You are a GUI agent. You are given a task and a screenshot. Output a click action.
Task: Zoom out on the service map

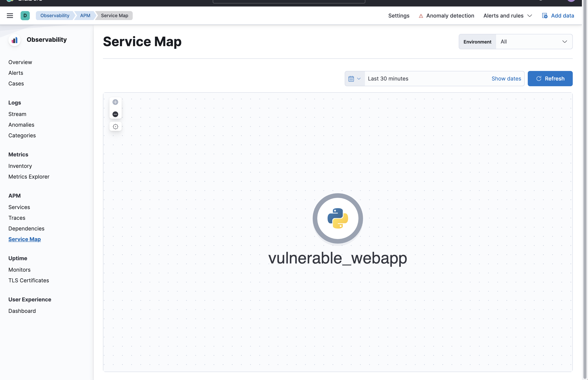click(x=115, y=114)
